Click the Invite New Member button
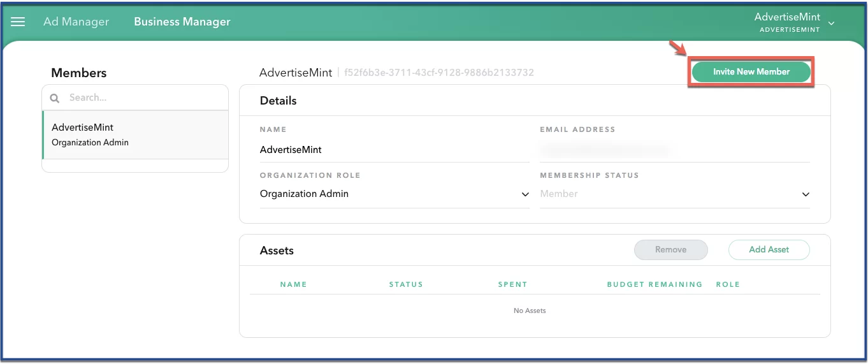Screen dimensions: 868x364 [751, 72]
